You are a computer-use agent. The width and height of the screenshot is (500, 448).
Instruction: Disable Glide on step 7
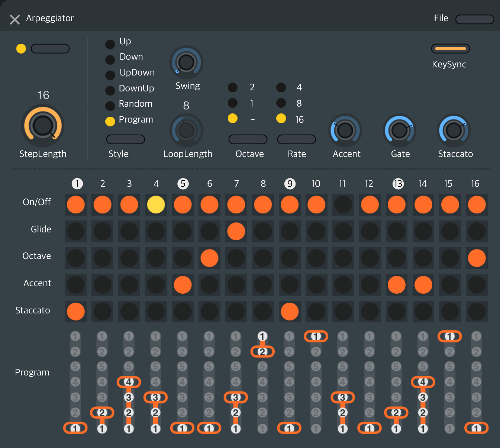click(x=236, y=231)
